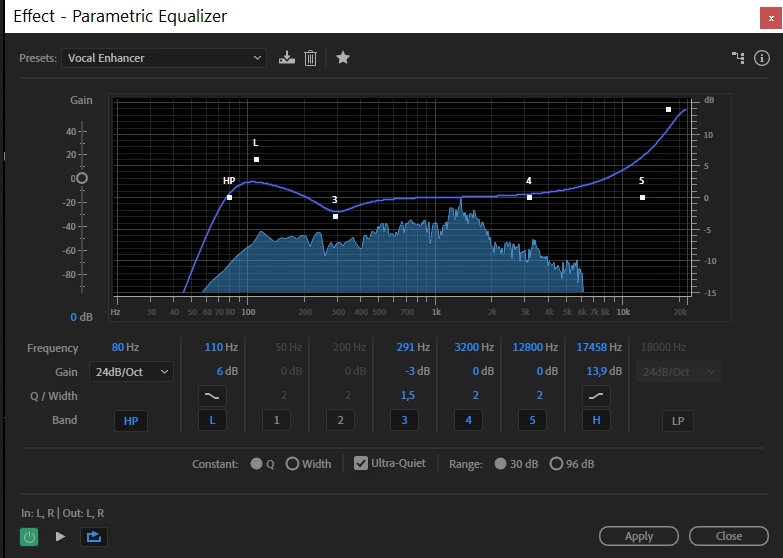Image resolution: width=783 pixels, height=558 pixels.
Task: Click band 5 Q value 2
Action: click(x=539, y=395)
